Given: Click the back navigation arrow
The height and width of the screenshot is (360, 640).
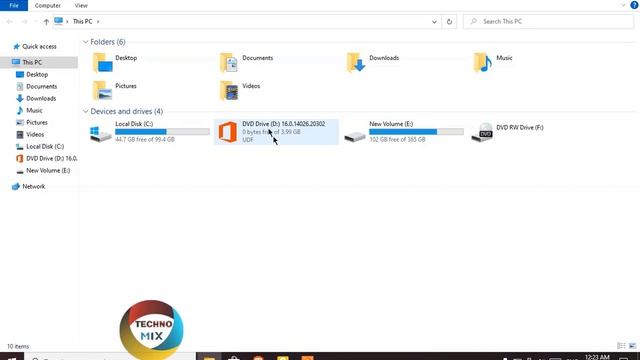Looking at the screenshot, I should [10, 22].
